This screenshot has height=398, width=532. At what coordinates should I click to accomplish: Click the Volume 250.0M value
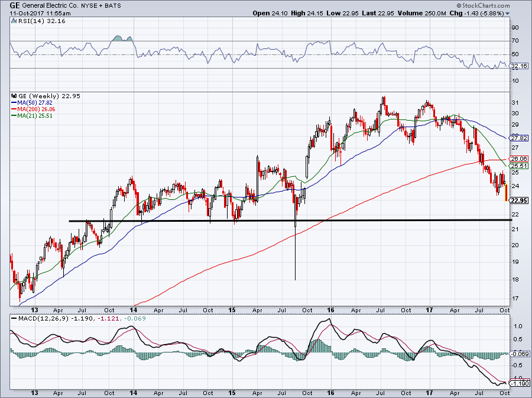(421, 13)
